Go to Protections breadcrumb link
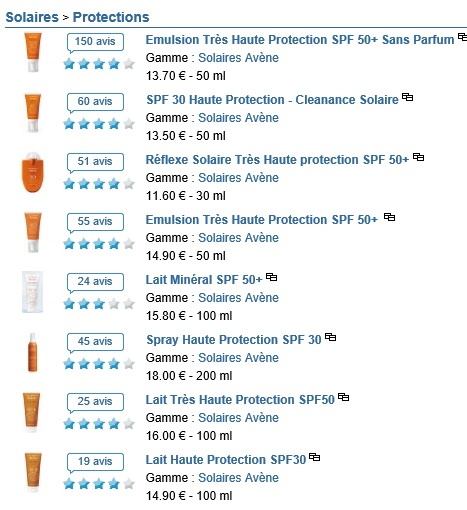The width and height of the screenshot is (467, 510). point(111,17)
